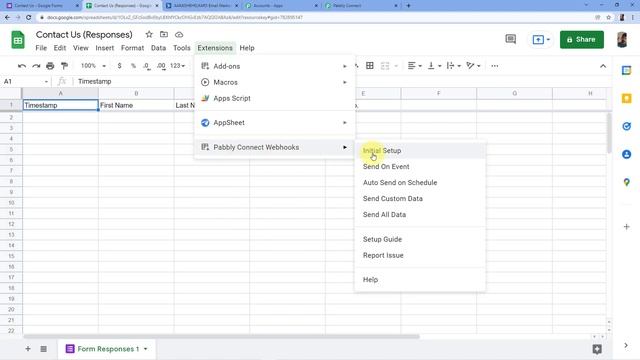Open the File menu
Screen dimensions: 640x360
[41, 48]
